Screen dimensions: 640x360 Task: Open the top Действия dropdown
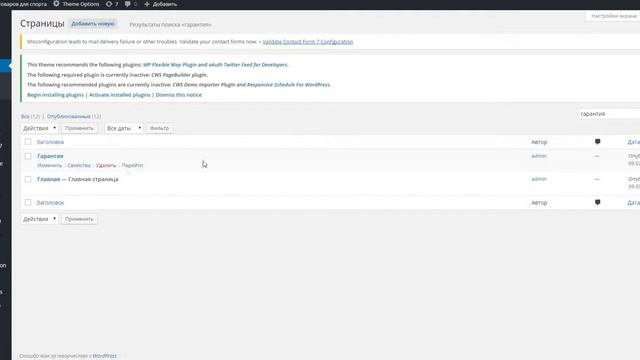(x=39, y=128)
